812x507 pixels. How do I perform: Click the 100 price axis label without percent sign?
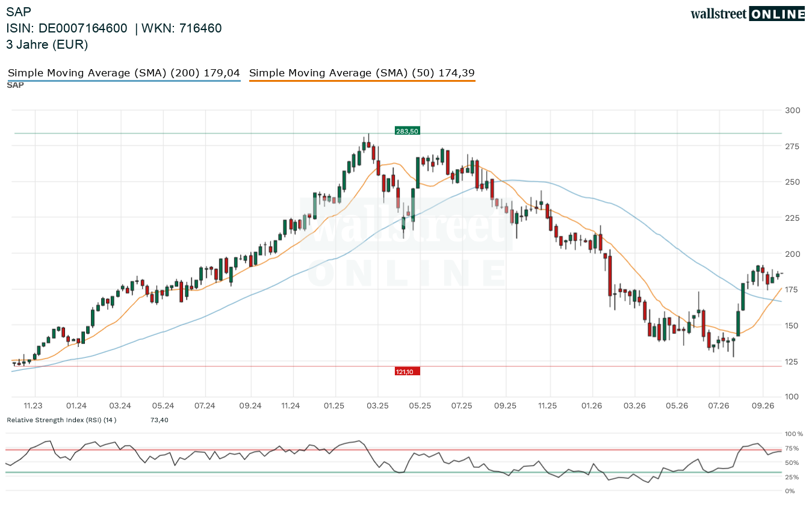click(x=793, y=397)
